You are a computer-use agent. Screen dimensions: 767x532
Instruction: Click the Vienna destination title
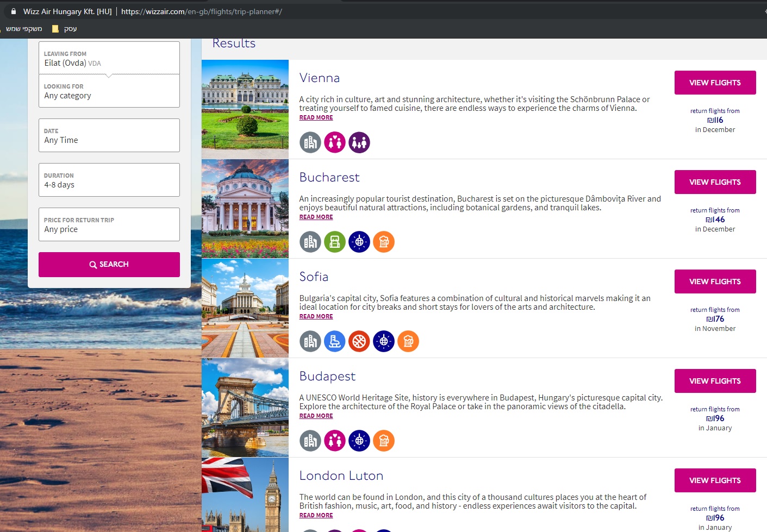[320, 78]
